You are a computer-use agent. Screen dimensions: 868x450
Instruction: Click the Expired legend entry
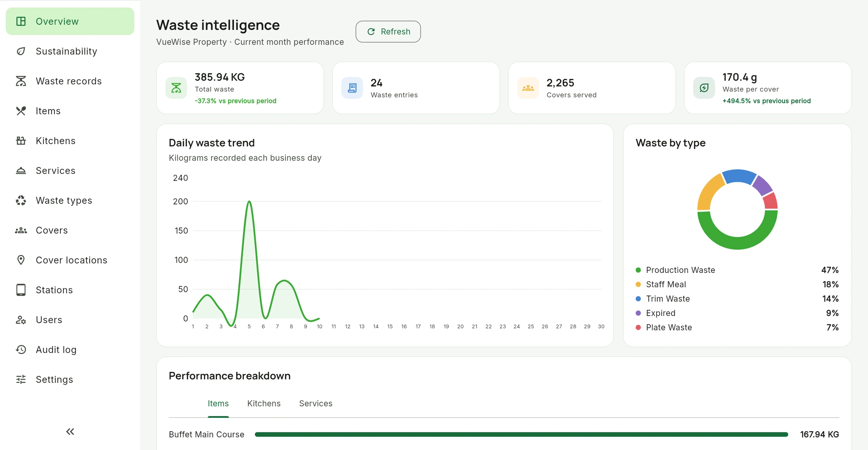click(x=737, y=313)
